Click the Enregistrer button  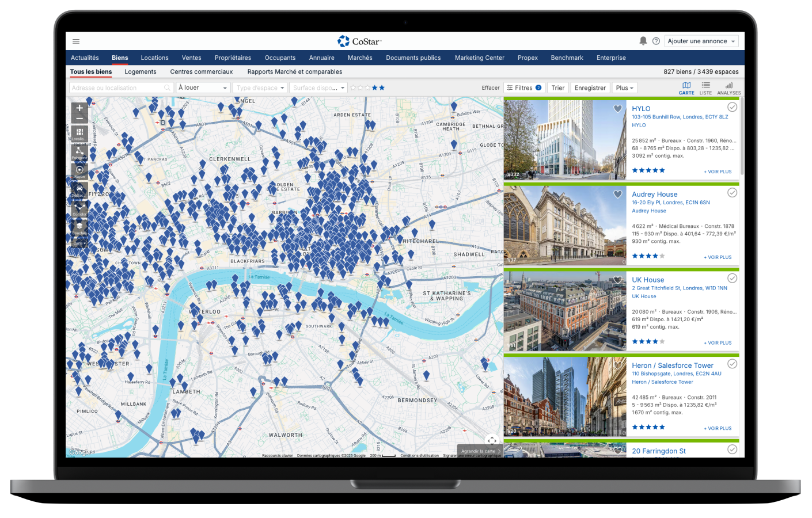590,88
